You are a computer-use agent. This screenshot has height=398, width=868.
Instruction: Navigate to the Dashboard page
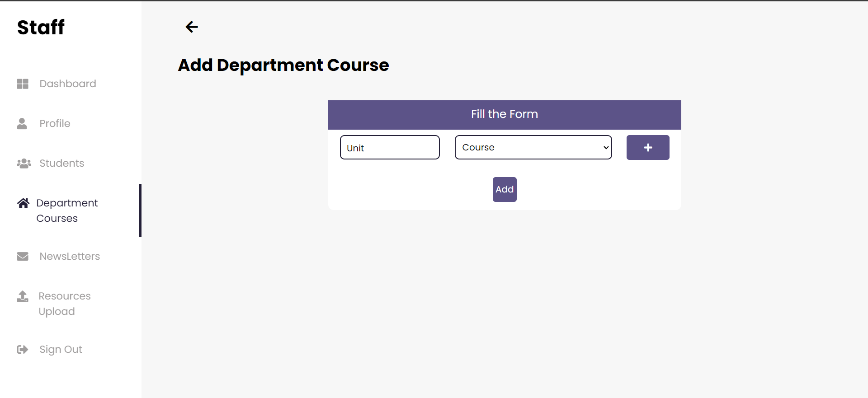click(x=67, y=84)
